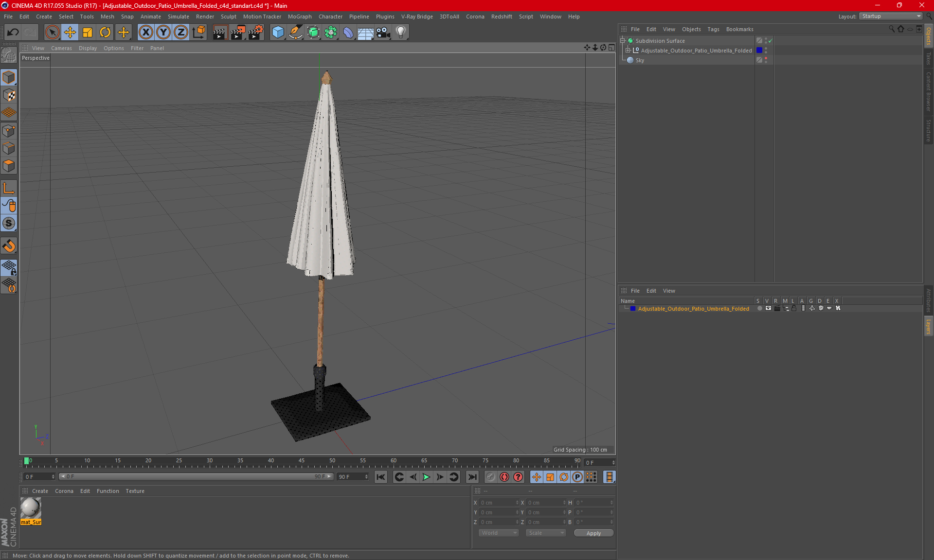Expand the Adjustable_Outdoor_Patio_Umbrella_Folded tree node
Image resolution: width=934 pixels, height=560 pixels.
[x=628, y=51]
